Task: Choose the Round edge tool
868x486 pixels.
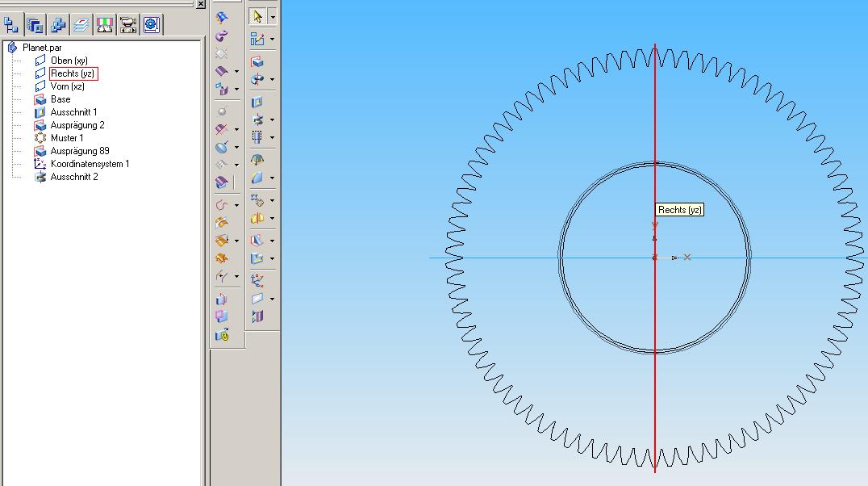Action: pos(257,178)
